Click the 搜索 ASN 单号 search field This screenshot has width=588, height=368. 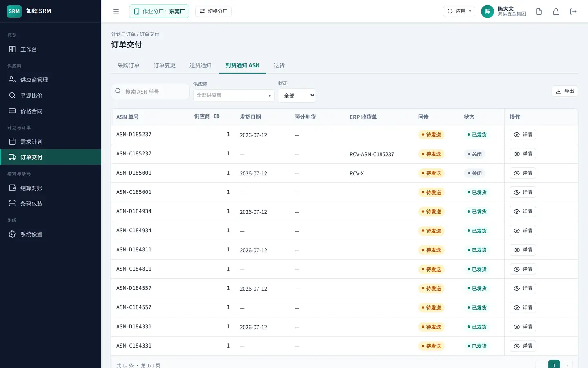coord(150,92)
